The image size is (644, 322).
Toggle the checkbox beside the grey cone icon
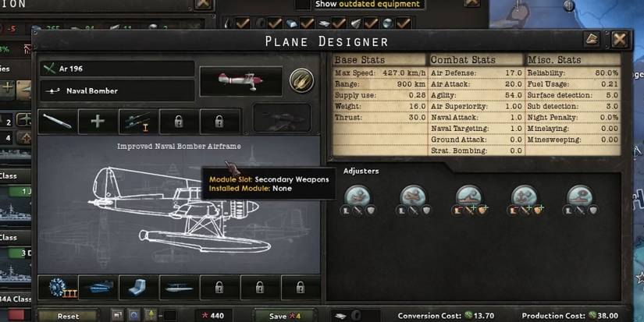(x=372, y=23)
